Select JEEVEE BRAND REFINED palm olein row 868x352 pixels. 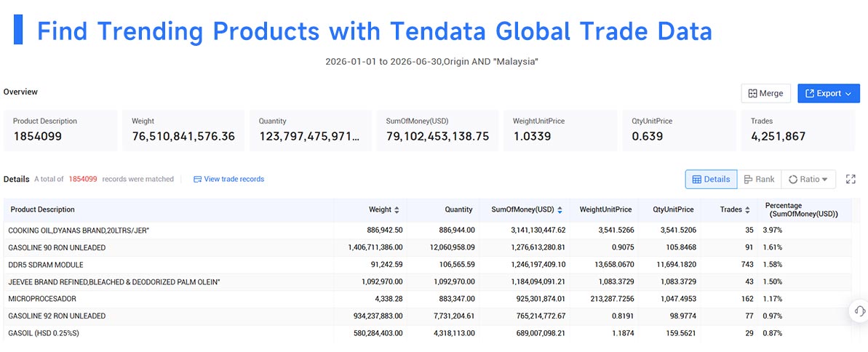click(427, 281)
